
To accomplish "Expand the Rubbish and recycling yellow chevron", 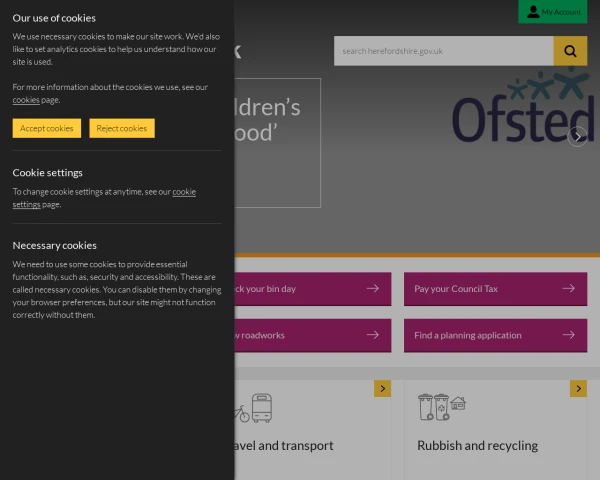I will 578,388.
